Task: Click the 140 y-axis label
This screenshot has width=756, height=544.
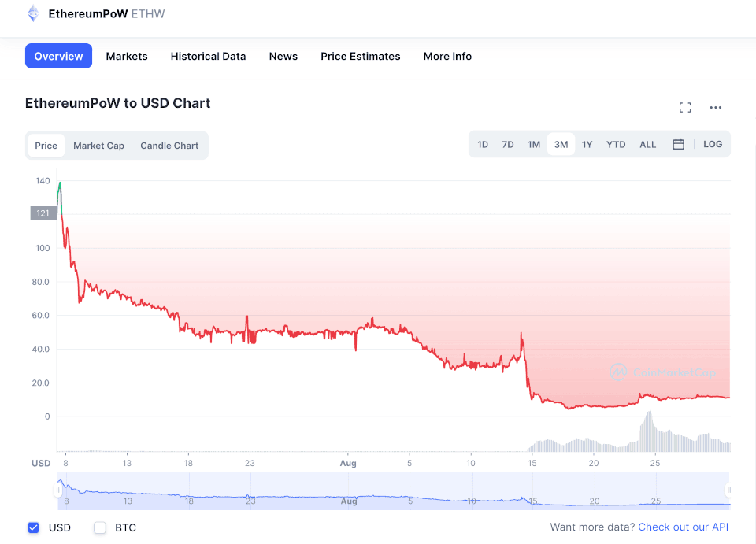Action: click(x=43, y=181)
